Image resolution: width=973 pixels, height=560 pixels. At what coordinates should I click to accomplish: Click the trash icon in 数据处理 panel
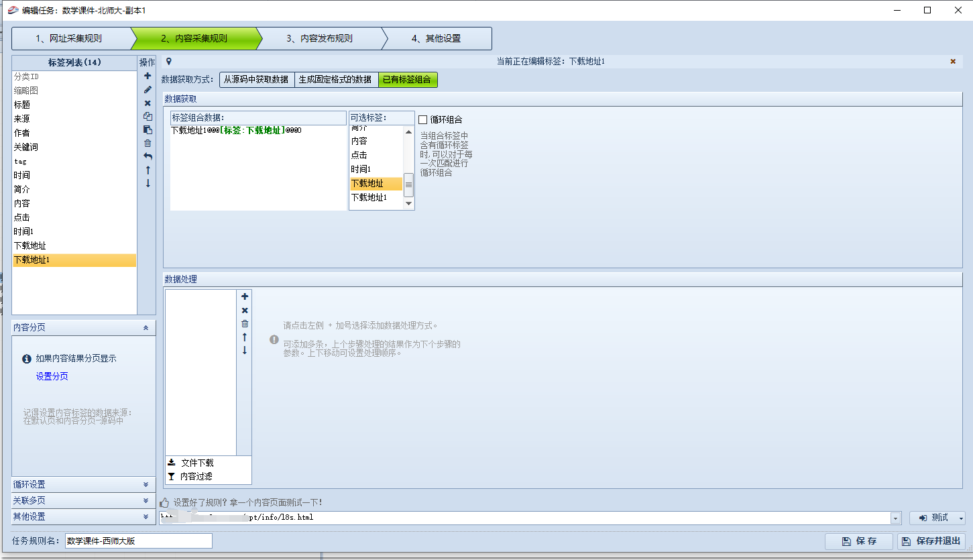pos(245,323)
